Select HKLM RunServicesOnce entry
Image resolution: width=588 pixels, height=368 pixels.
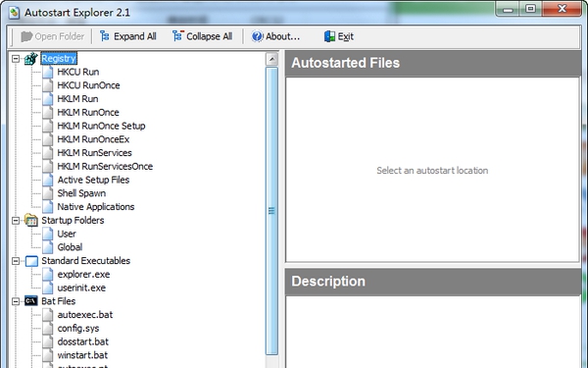(x=105, y=167)
